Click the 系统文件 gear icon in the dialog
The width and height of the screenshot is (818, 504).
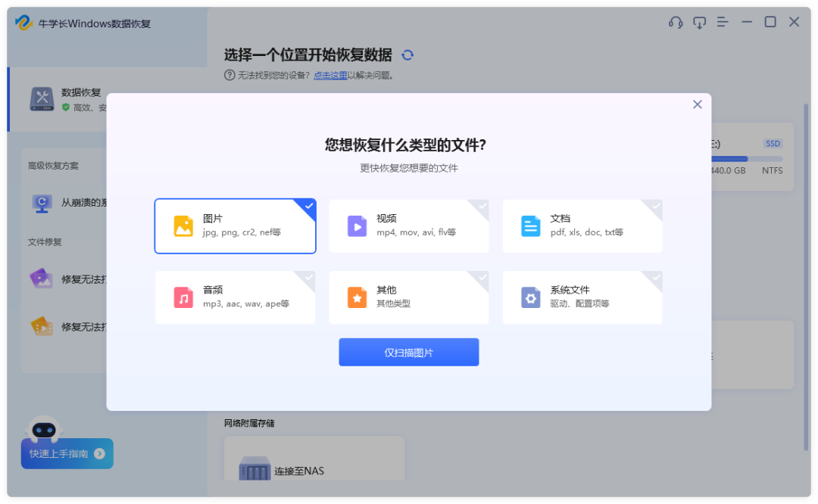click(530, 297)
